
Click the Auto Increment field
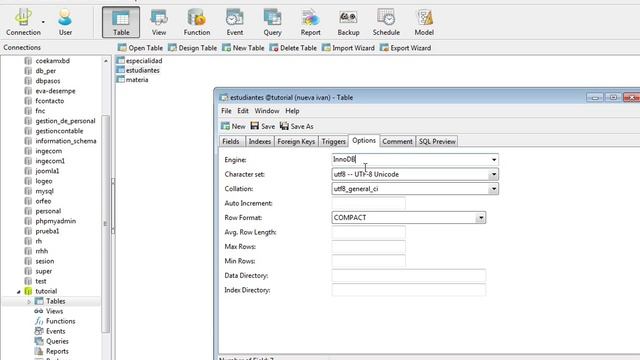[x=369, y=203]
